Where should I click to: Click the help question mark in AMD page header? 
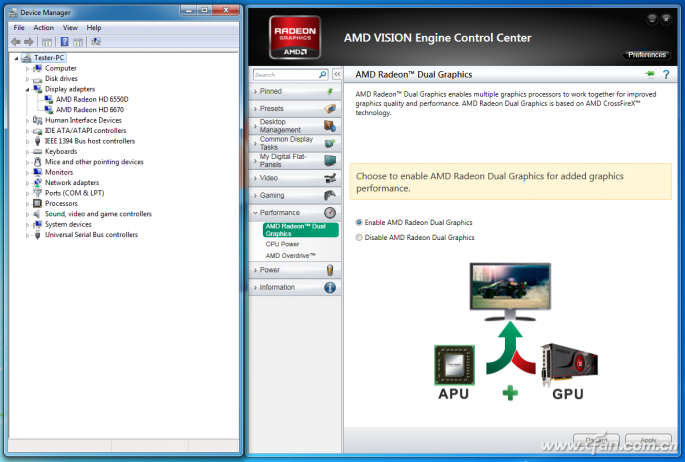666,74
